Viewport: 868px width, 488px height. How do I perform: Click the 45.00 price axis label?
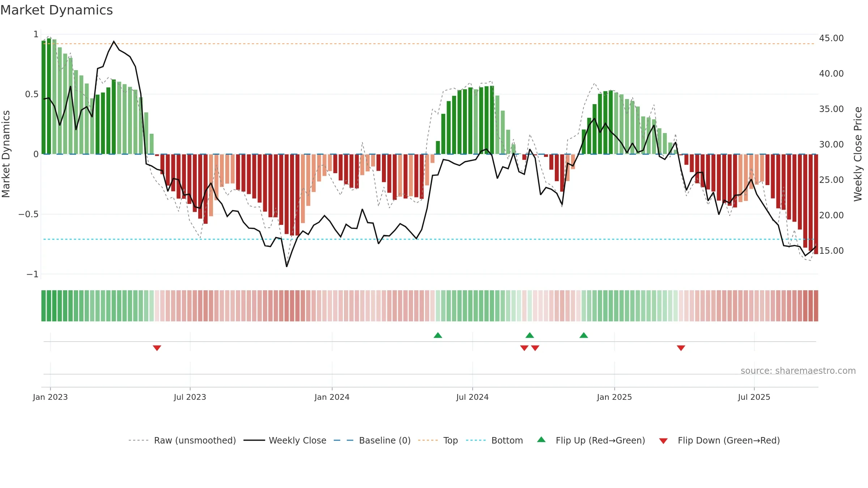point(831,38)
